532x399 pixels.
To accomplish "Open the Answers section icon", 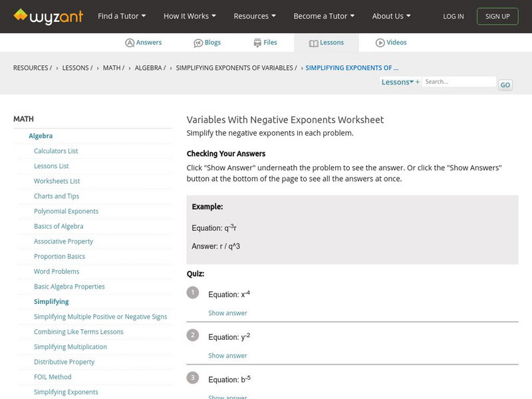I will point(130,43).
